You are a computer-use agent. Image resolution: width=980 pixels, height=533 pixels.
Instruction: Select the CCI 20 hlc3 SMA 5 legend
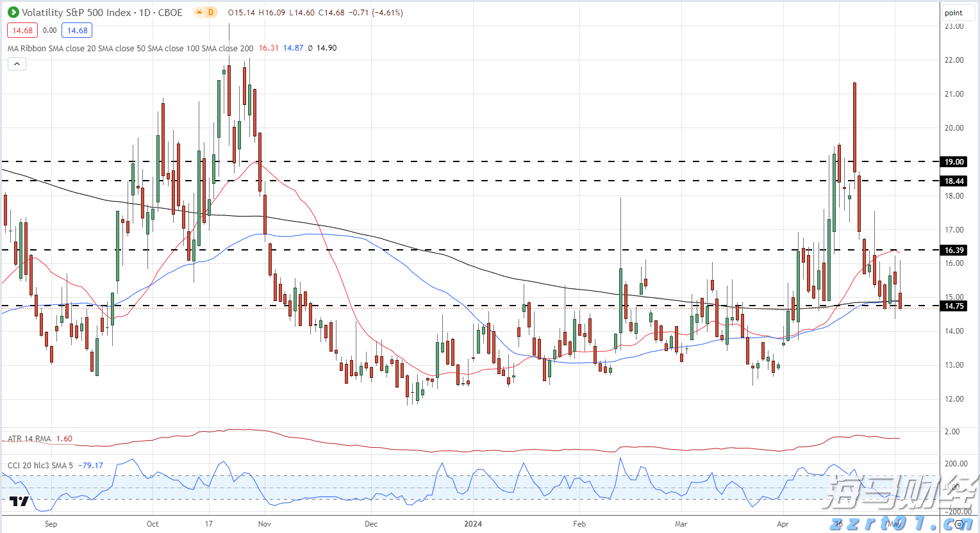pyautogui.click(x=40, y=465)
